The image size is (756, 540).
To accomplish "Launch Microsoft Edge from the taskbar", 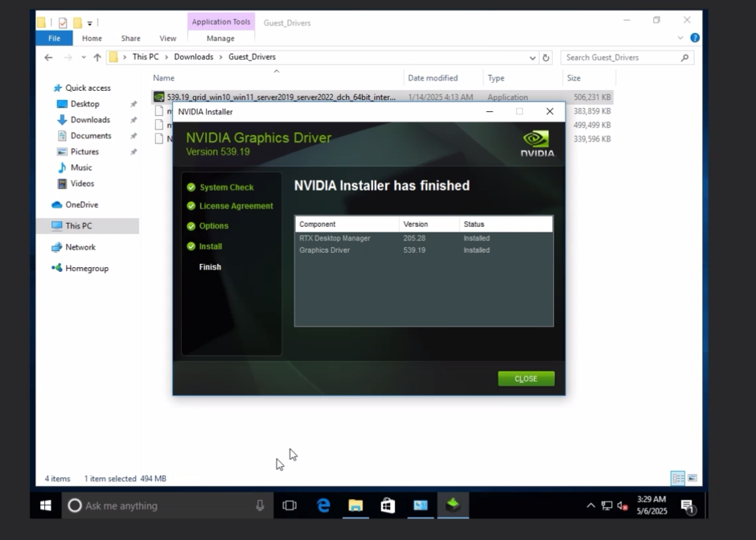I will pyautogui.click(x=323, y=505).
